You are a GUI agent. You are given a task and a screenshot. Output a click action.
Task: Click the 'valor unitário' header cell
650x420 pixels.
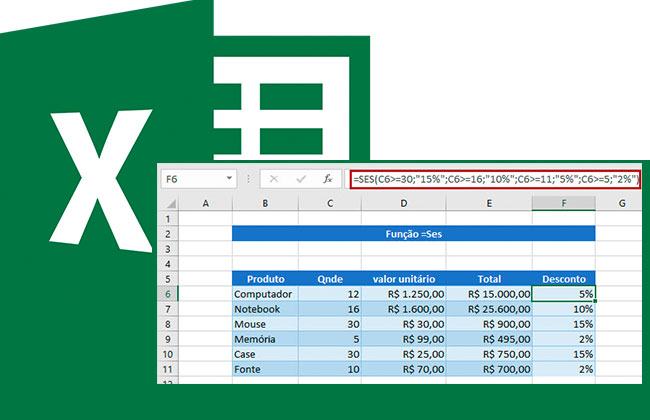point(404,279)
